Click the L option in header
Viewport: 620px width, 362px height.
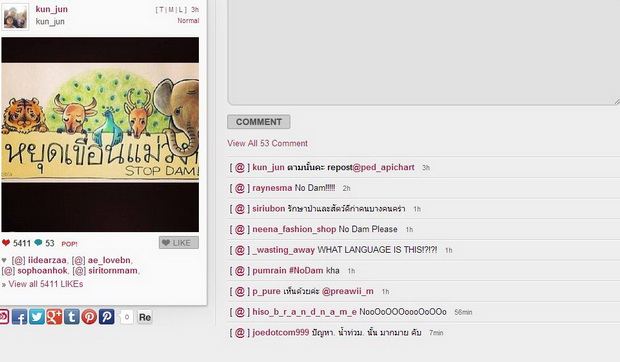(181, 9)
